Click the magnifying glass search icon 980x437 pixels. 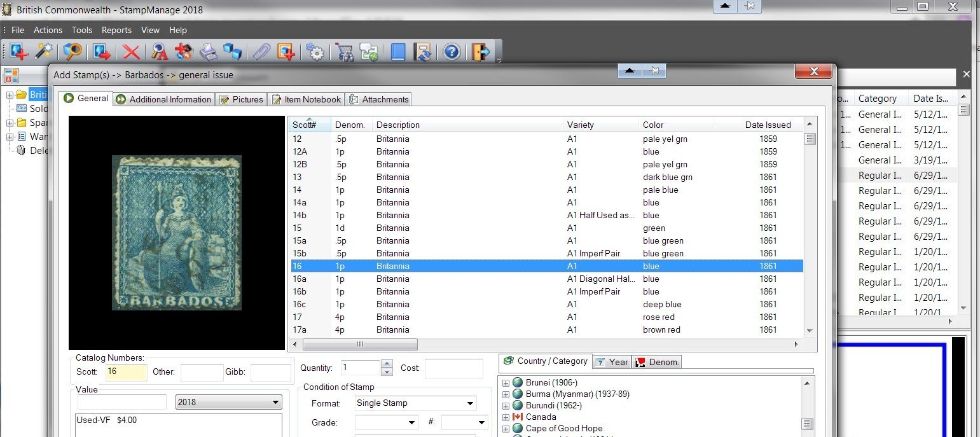click(x=72, y=52)
